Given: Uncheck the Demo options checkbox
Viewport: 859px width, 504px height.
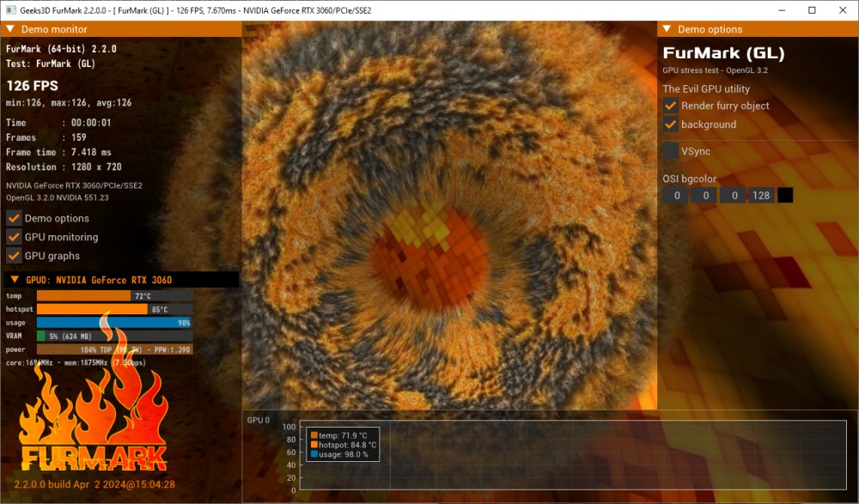Looking at the screenshot, I should pyautogui.click(x=14, y=218).
